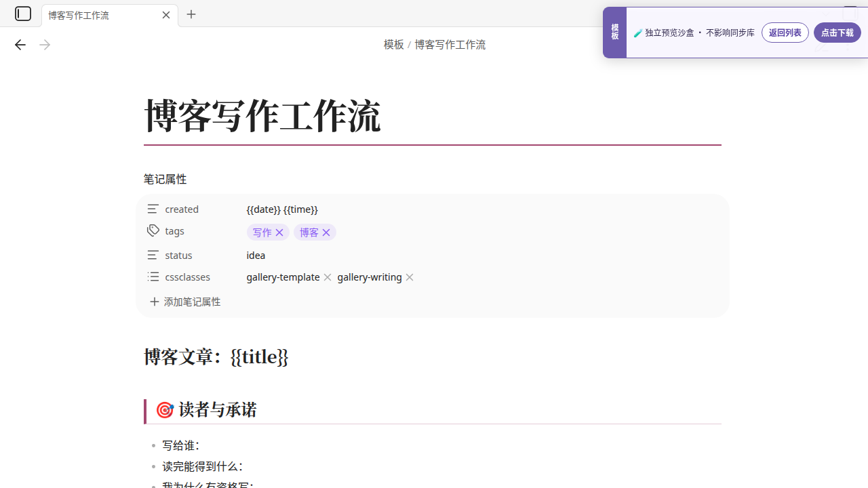
Task: Toggle the left sidebar icon
Action: point(23,14)
